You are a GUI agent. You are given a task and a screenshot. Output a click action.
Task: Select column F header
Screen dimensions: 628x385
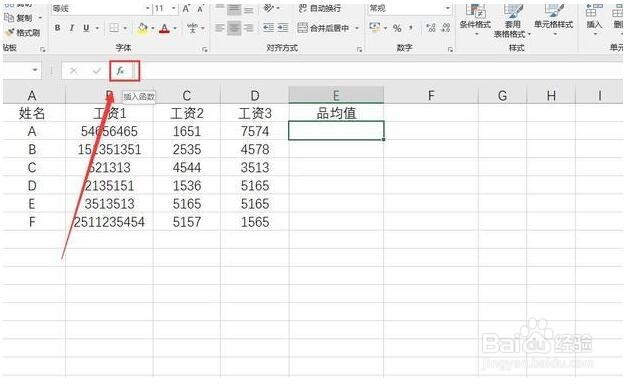tap(431, 96)
